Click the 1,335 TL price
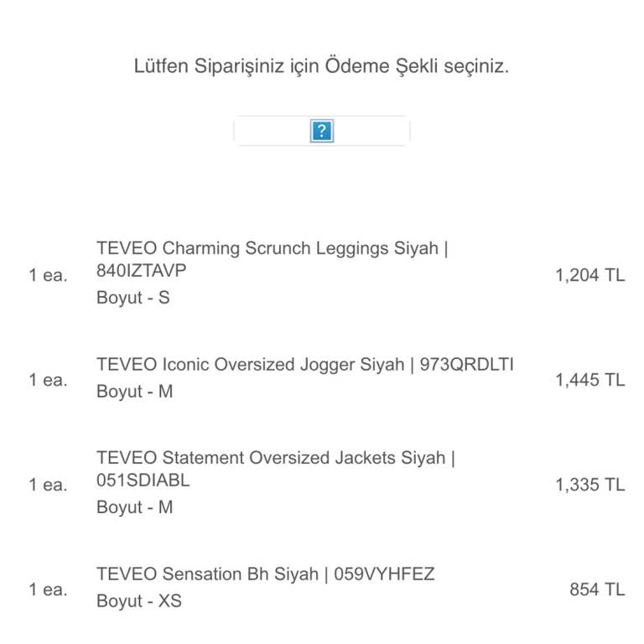The height and width of the screenshot is (644, 644). 589,485
